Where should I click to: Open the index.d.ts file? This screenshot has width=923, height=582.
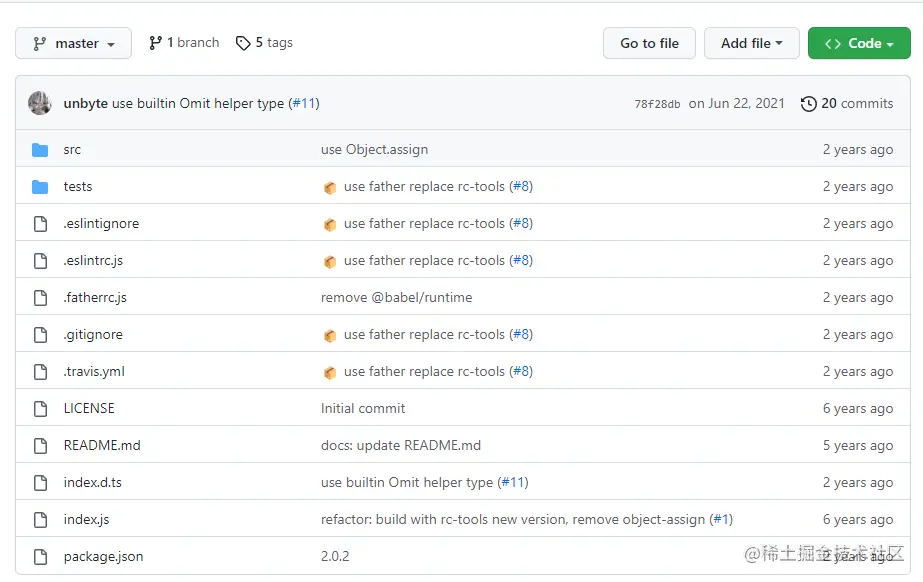(x=93, y=483)
